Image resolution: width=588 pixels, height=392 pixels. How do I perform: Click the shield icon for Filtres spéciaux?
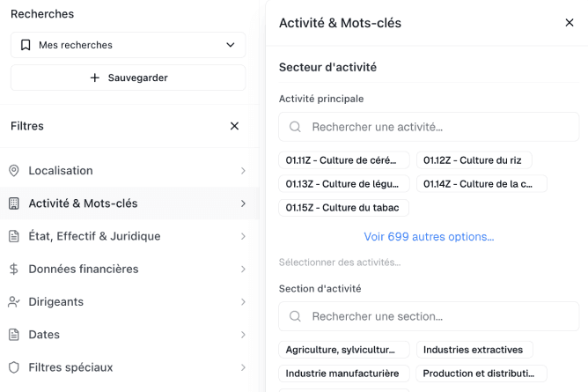coord(14,367)
